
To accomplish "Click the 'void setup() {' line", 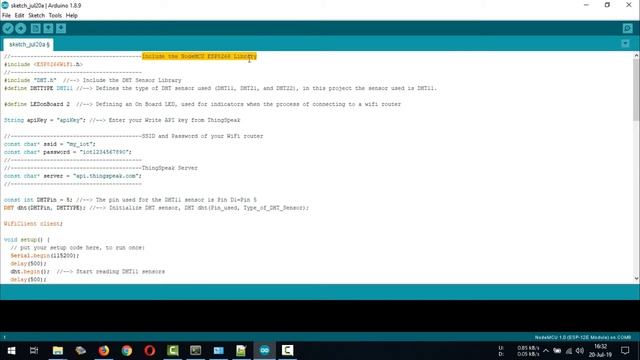I will 27,240.
